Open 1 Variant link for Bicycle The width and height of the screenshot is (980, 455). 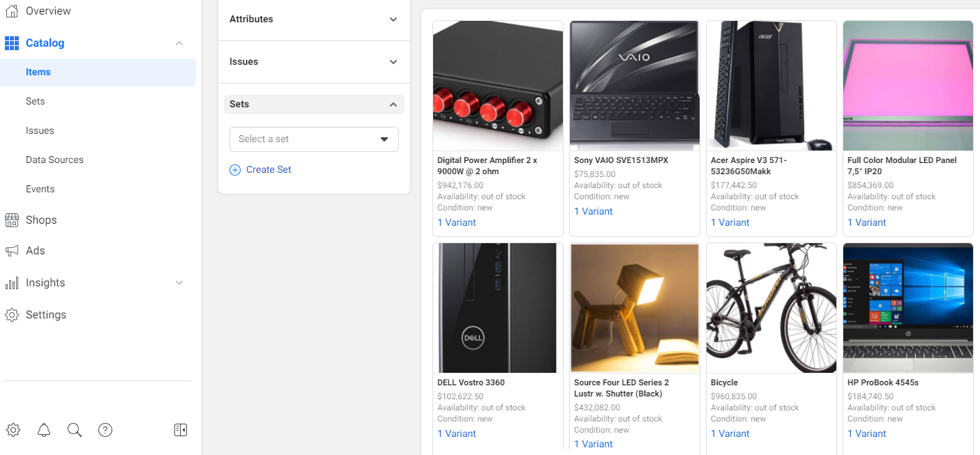(730, 434)
